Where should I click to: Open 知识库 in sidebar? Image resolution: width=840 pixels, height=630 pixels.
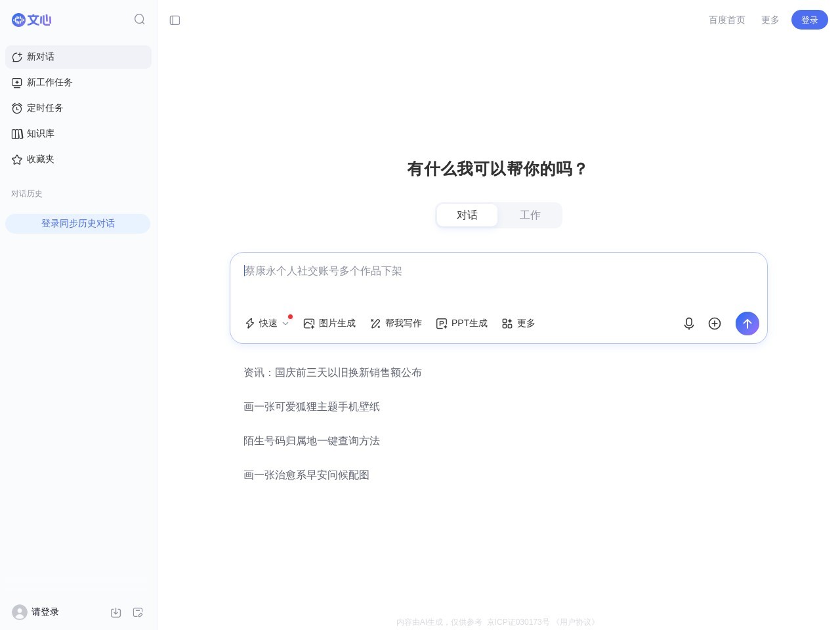78,134
